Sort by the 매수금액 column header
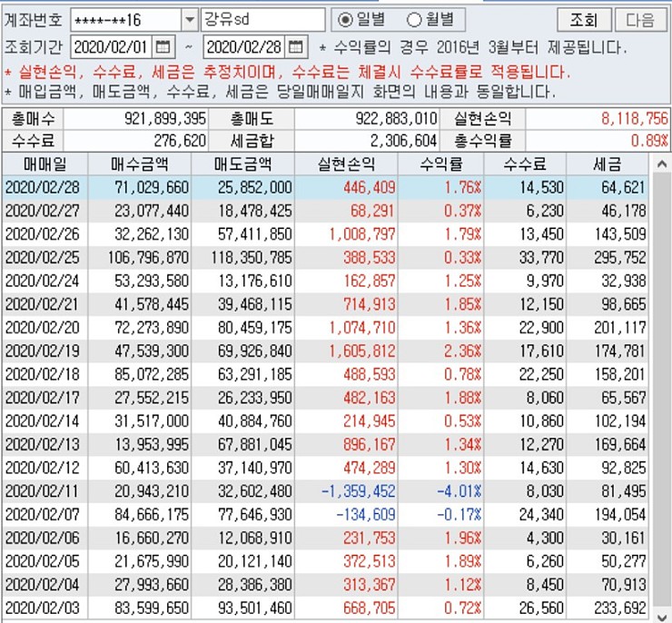Screen dimensions: 672x623 tap(140, 164)
